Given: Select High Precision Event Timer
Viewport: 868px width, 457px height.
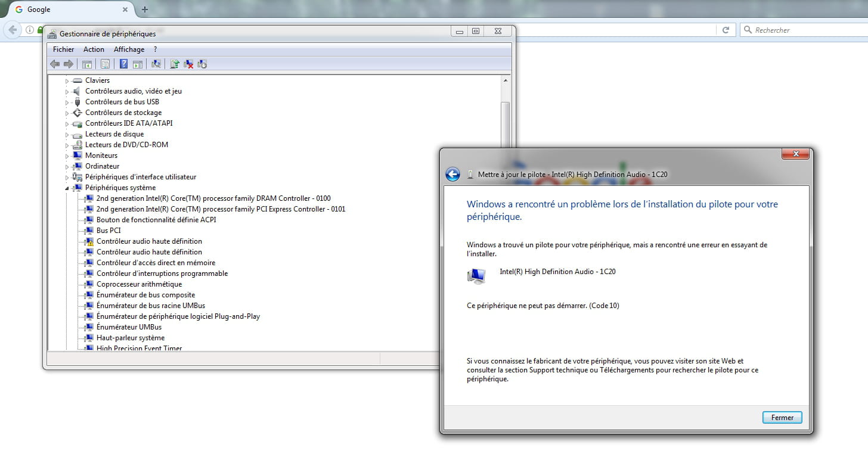Looking at the screenshot, I should (x=139, y=348).
